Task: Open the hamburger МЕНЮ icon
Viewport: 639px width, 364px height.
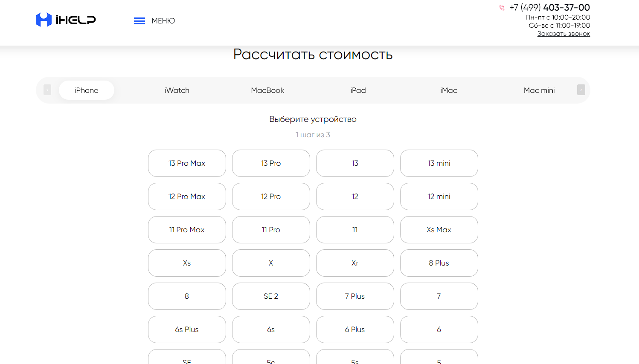Action: coord(139,21)
